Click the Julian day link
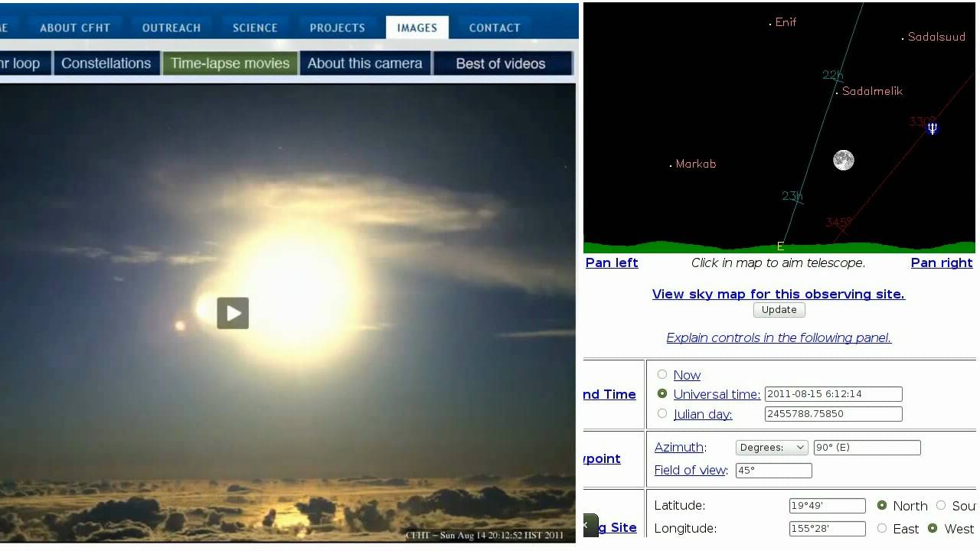This screenshot has height=551, width=980. (x=703, y=414)
